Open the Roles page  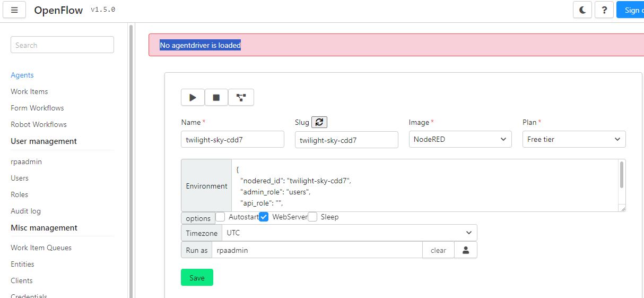coord(20,194)
